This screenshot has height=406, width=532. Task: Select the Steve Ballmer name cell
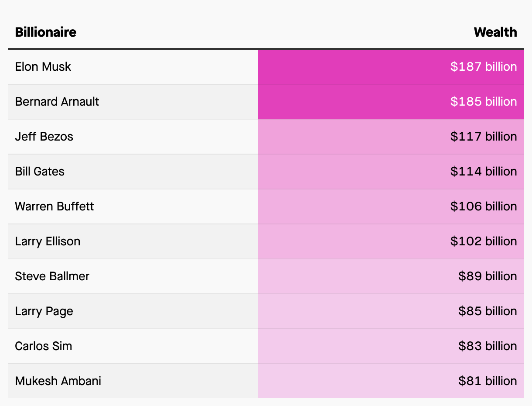coord(52,276)
